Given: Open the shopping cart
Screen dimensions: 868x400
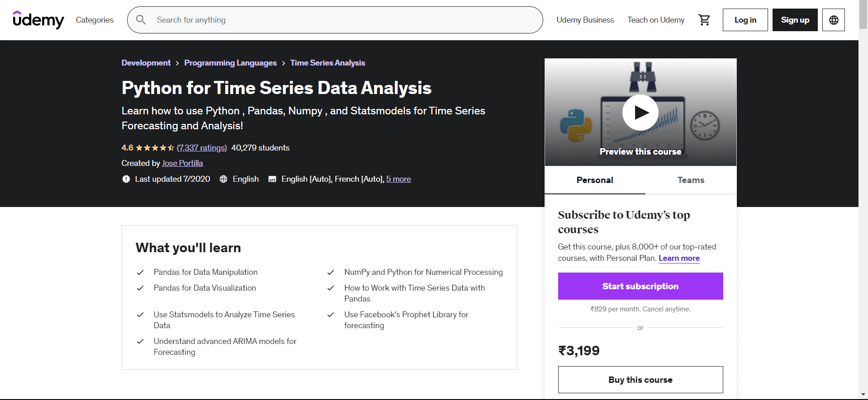Looking at the screenshot, I should point(704,20).
